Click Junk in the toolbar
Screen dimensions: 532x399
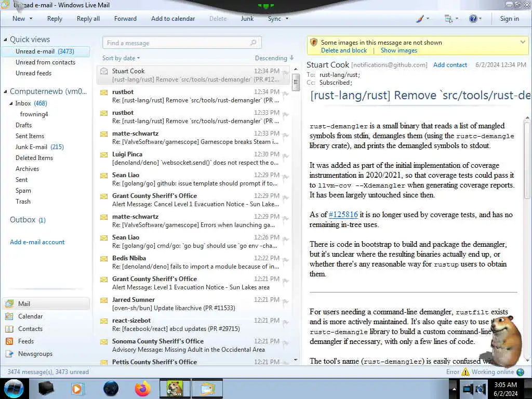tap(247, 19)
